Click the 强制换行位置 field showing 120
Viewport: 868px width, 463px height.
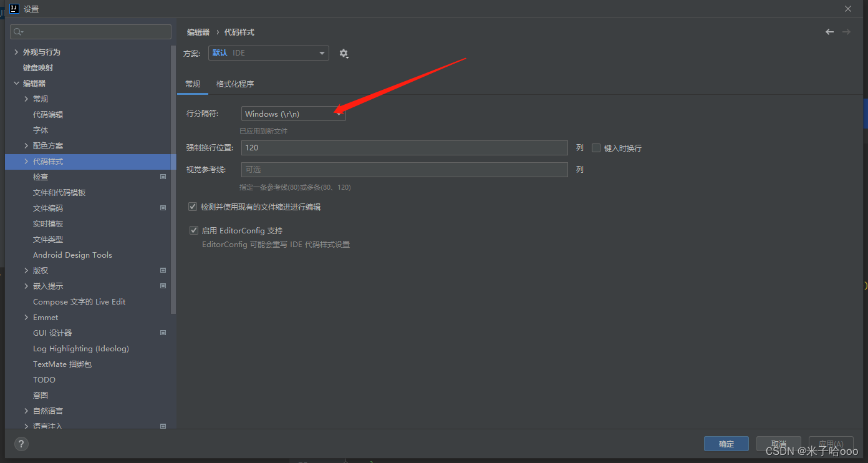404,148
